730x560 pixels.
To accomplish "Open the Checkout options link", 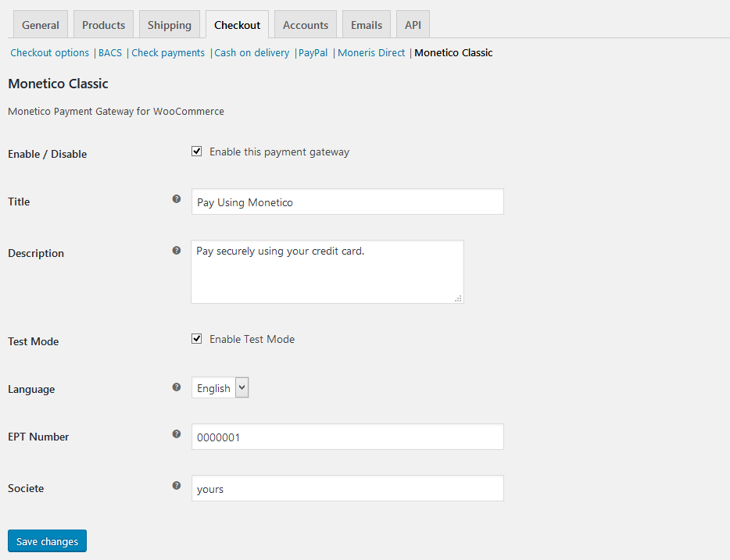I will pos(50,53).
